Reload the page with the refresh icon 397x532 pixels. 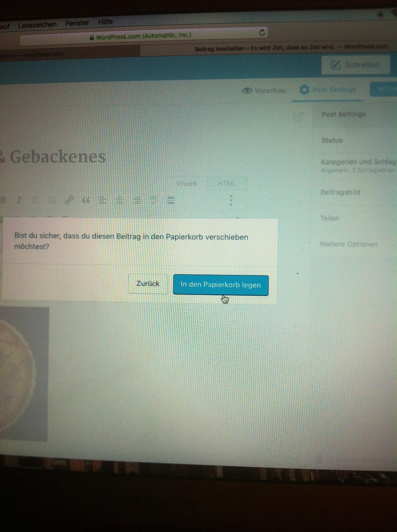click(262, 32)
